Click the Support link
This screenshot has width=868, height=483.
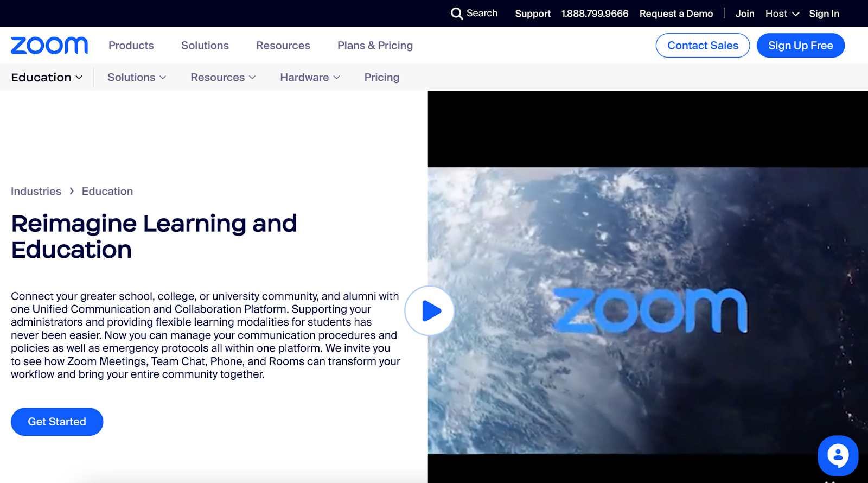533,14
